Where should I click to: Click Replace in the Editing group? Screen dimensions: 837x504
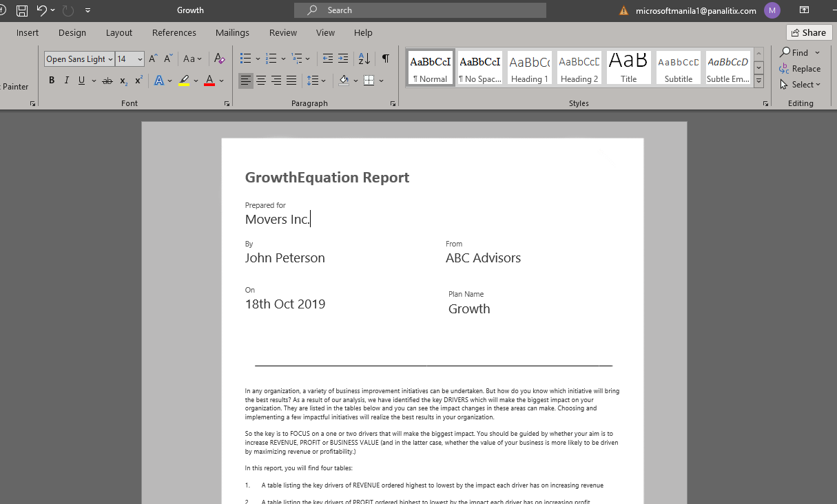800,69
